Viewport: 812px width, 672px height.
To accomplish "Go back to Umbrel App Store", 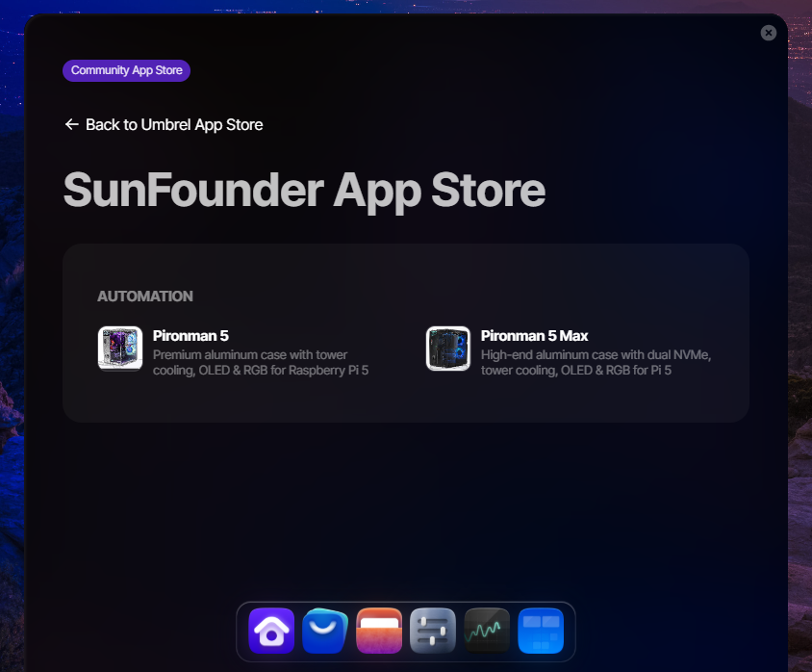I will tap(164, 124).
